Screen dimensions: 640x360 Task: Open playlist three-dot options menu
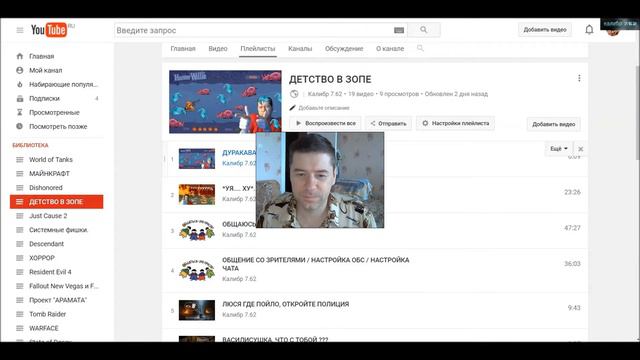click(x=579, y=78)
